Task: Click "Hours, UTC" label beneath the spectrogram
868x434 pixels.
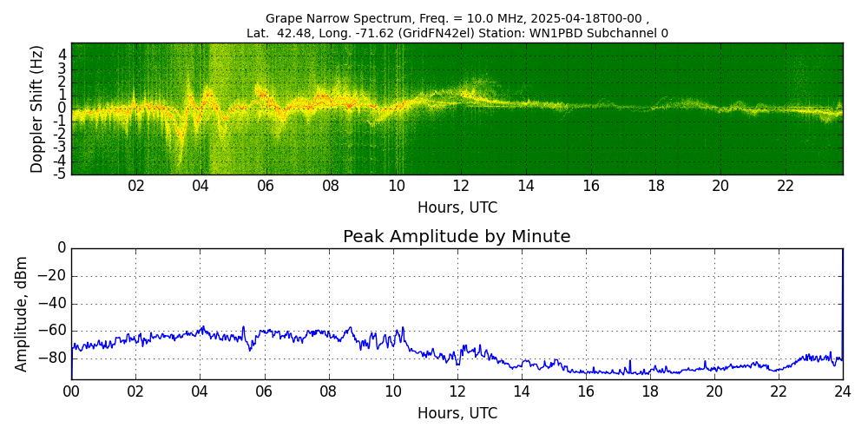Action: click(x=457, y=207)
